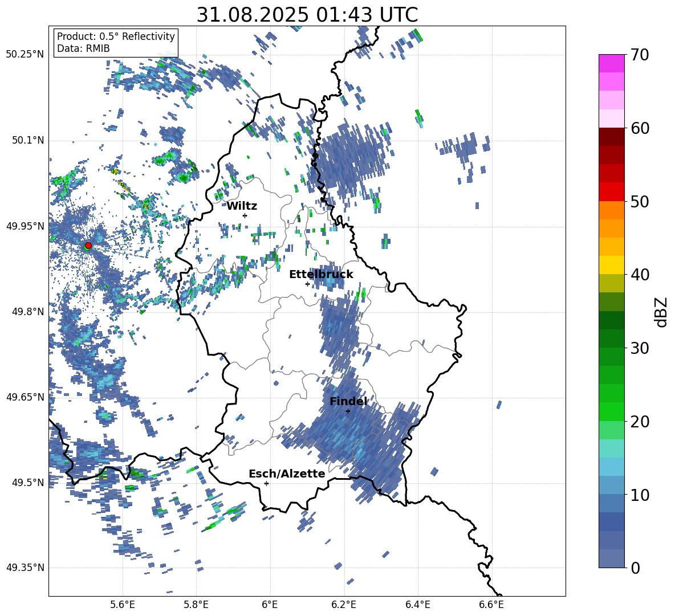Click the Ettelbruck location cross marker
Image resolution: width=675 pixels, height=616 pixels.
tap(307, 284)
